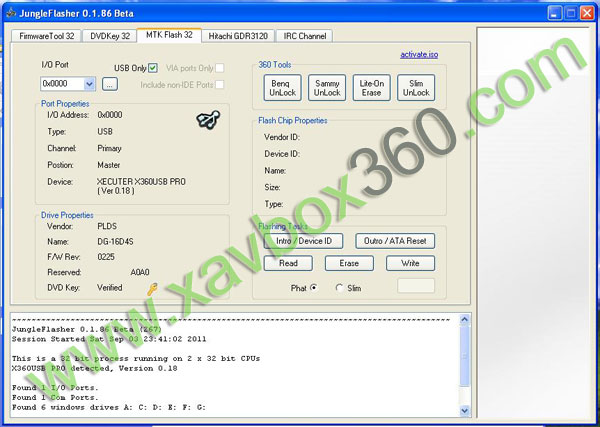Enable the VIA ports Only checkbox
Image resolution: width=600 pixels, height=427 pixels.
click(219, 68)
